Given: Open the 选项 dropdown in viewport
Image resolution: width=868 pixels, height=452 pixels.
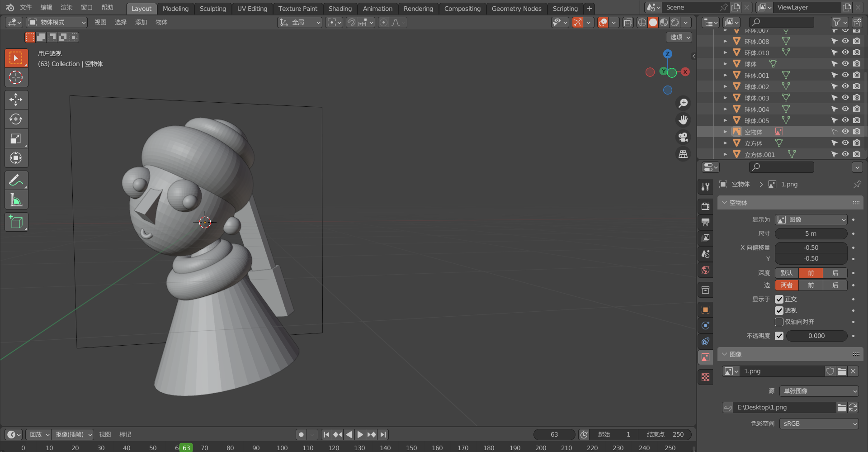Looking at the screenshot, I should point(679,37).
